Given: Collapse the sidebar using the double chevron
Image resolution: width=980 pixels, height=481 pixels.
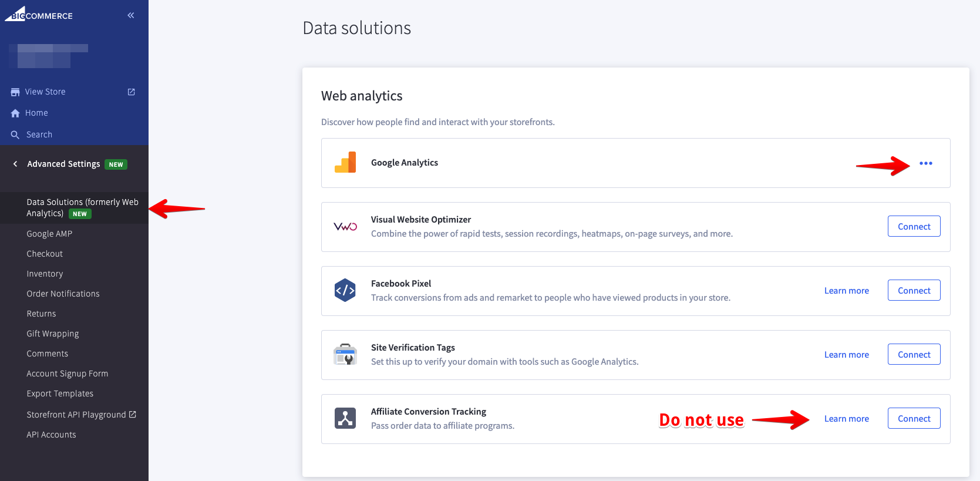Looking at the screenshot, I should [130, 15].
